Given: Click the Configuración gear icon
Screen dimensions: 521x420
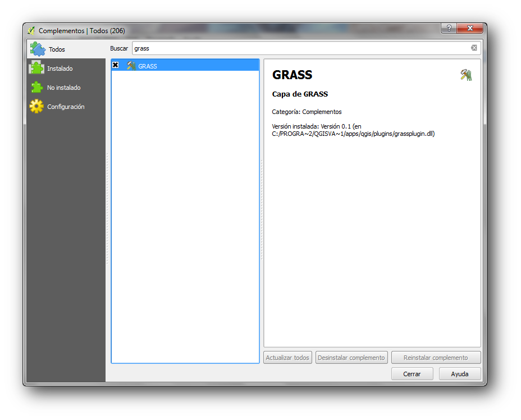Looking at the screenshot, I should point(36,106).
